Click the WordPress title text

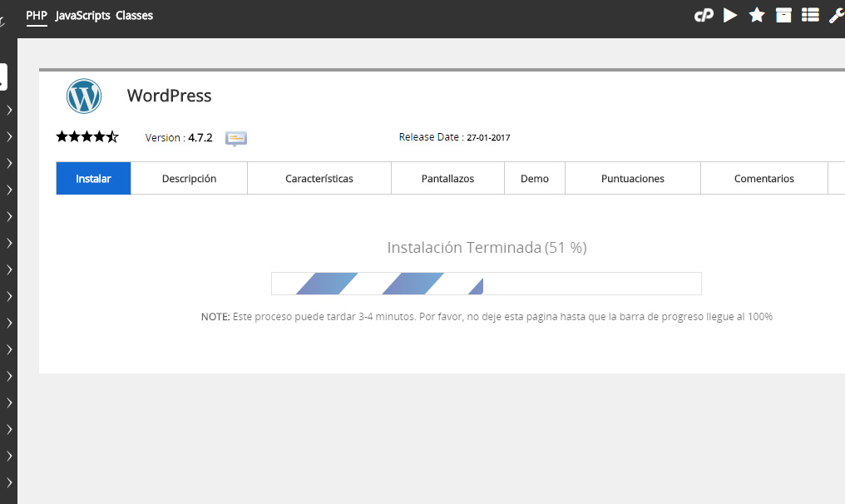pos(169,96)
